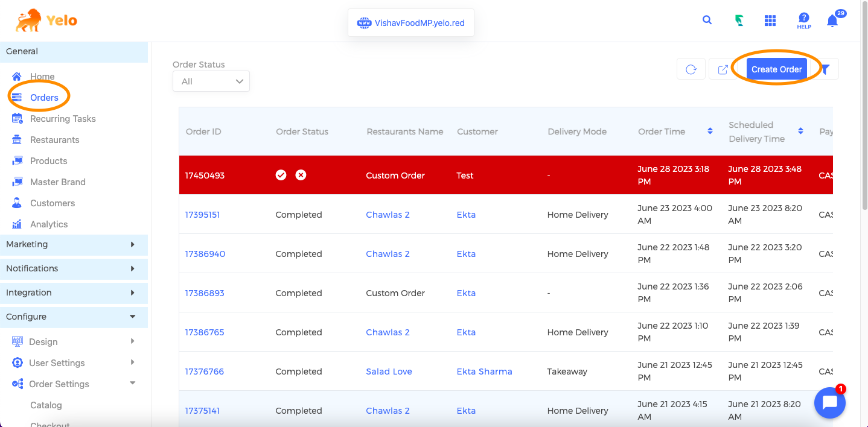Click the search magnifier icon in header
This screenshot has height=427, width=868.
pyautogui.click(x=707, y=20)
